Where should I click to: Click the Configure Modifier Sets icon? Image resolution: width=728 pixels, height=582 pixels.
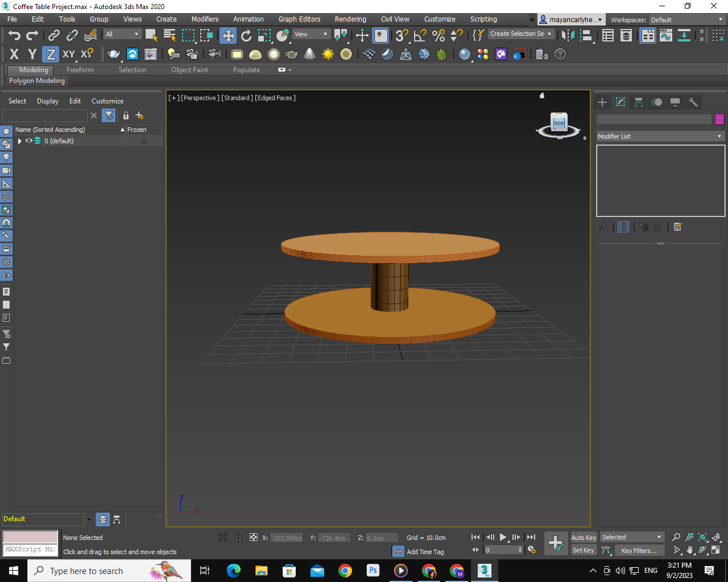point(677,227)
